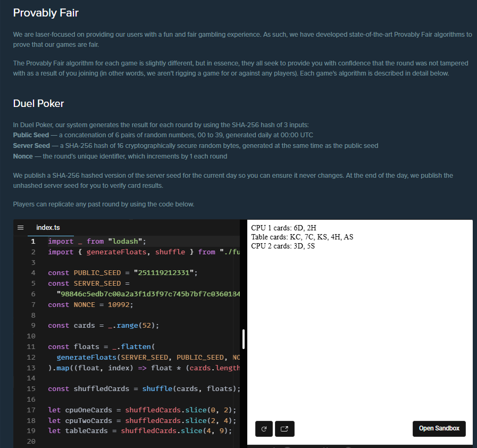Click the Provably Fair page title
Image resolution: width=477 pixels, height=448 pixels.
click(x=45, y=12)
